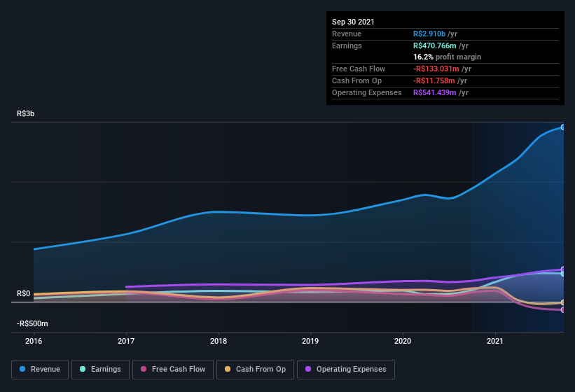Click the 2018 x-axis label
Viewport: 575px width, 392px height.
pyautogui.click(x=219, y=341)
